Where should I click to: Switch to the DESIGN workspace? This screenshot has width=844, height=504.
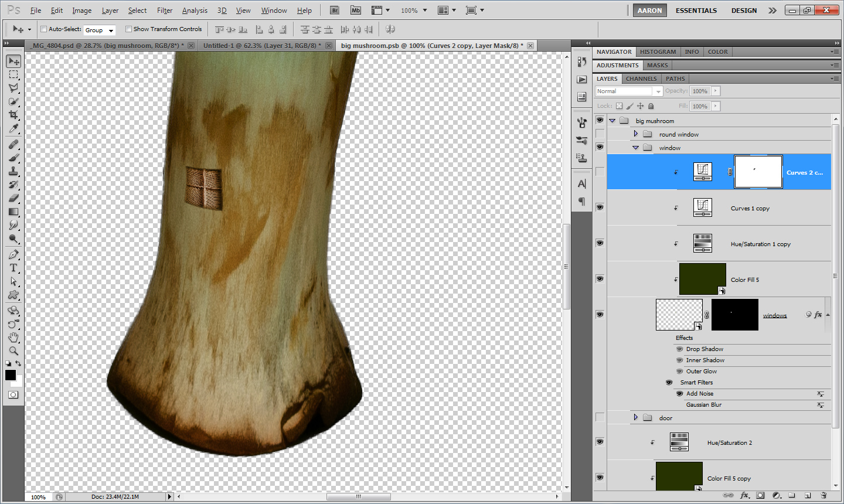744,11
